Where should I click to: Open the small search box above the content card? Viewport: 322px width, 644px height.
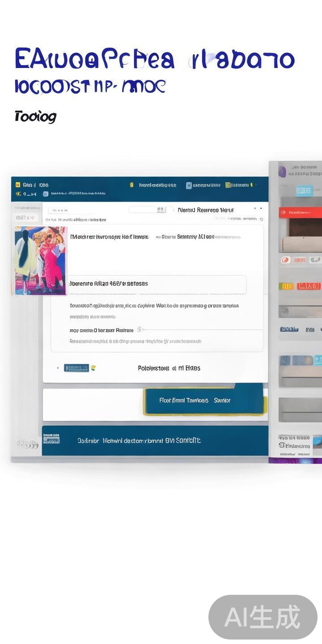pos(148,210)
